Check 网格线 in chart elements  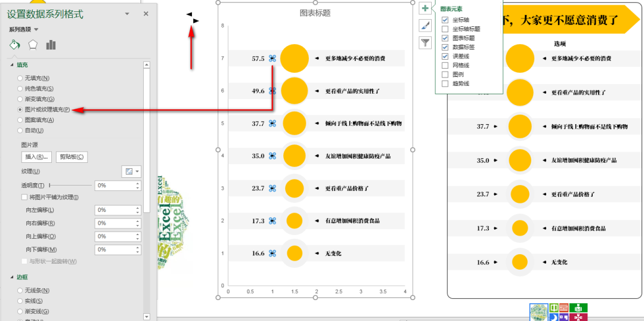445,66
